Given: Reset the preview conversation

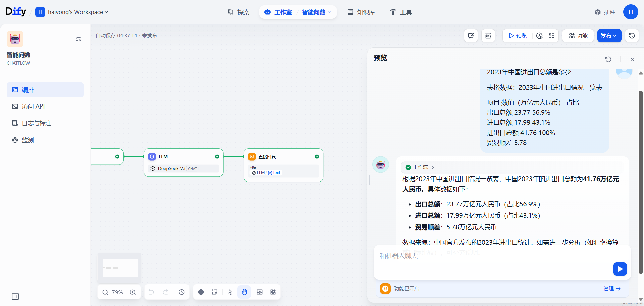Looking at the screenshot, I should point(609,59).
